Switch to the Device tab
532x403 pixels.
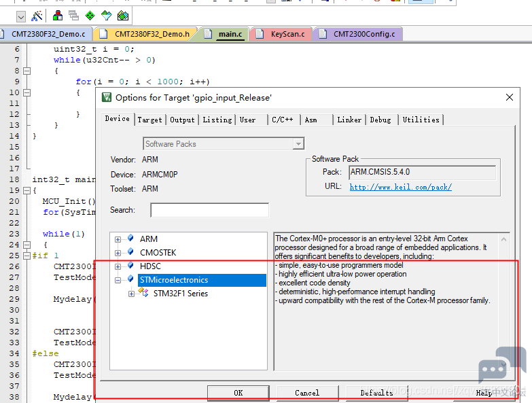click(118, 119)
